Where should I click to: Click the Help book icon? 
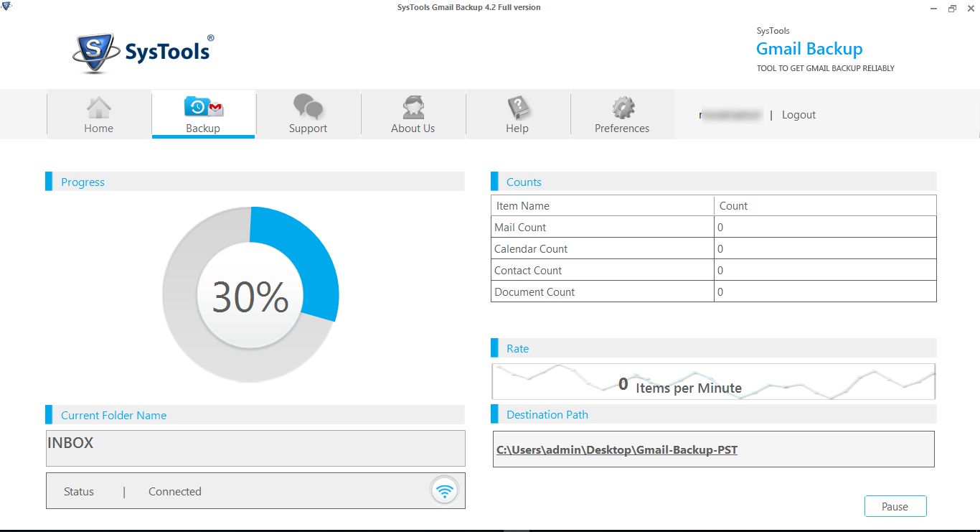(517, 108)
